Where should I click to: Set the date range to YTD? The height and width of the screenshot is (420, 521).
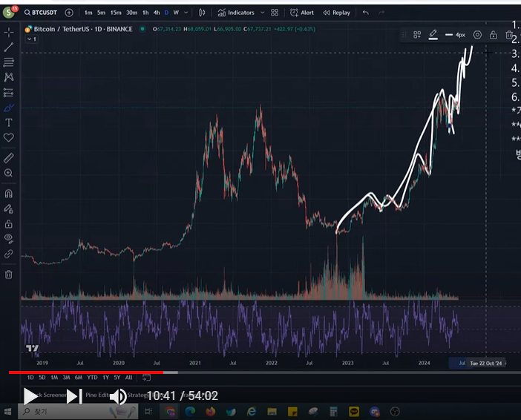pos(92,377)
